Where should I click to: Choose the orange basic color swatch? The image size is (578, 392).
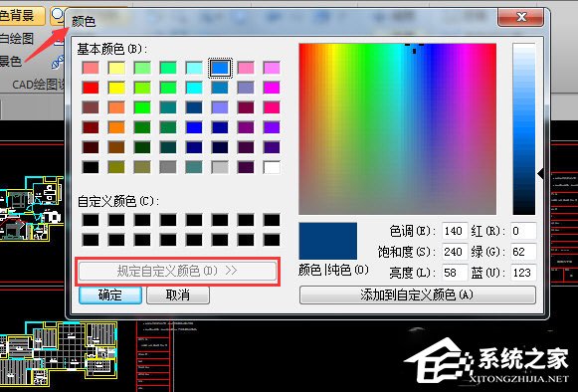tap(116, 127)
